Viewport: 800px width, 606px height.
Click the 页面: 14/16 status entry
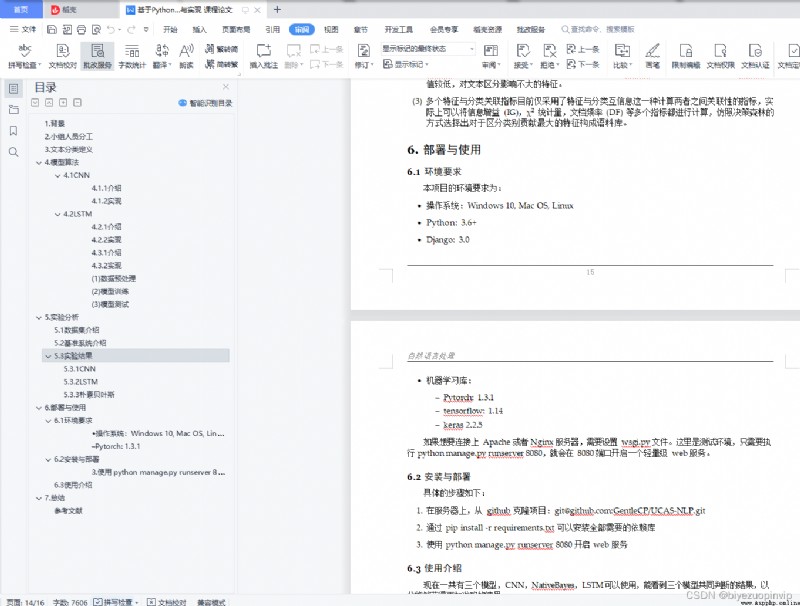click(25, 602)
